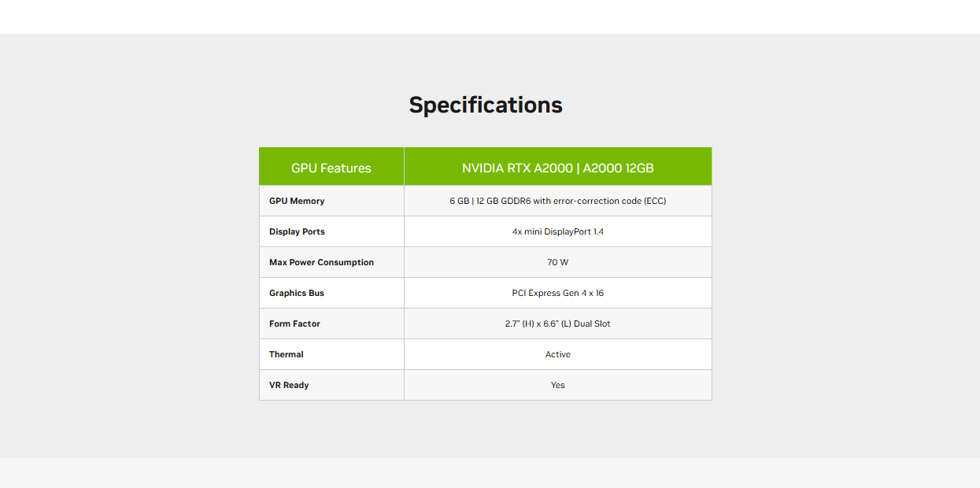Click the 4x mini DisplayPort 1.4 value

(558, 231)
